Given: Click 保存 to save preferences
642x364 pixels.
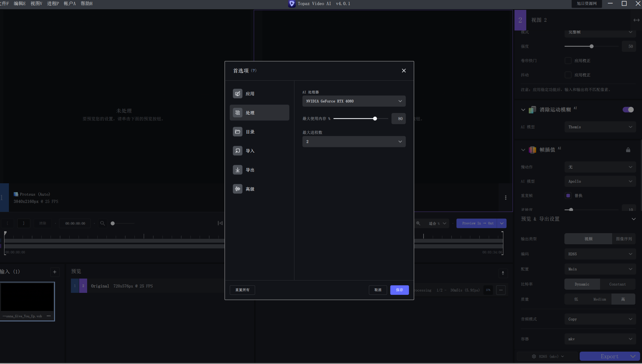Looking at the screenshot, I should click(x=399, y=290).
